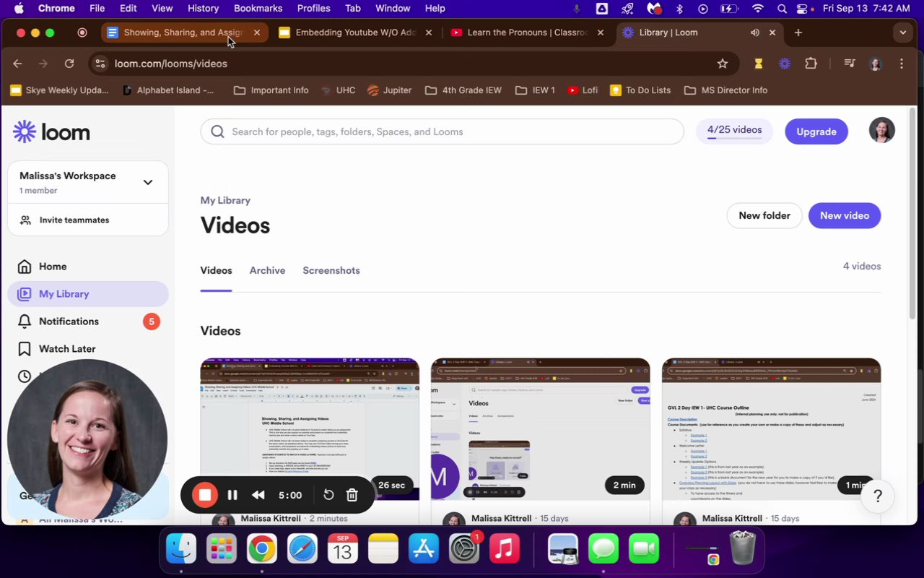The width and height of the screenshot is (924, 578).
Task: Click the rewind icon in recording bar
Action: coord(258,495)
